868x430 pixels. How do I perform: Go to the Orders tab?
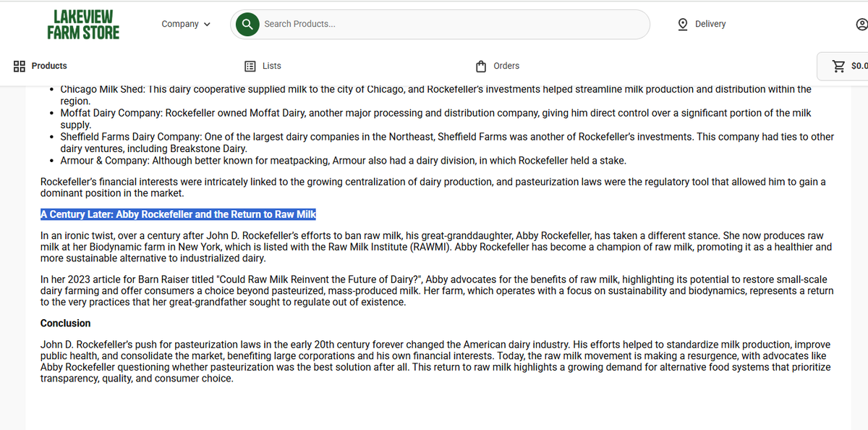tap(506, 66)
